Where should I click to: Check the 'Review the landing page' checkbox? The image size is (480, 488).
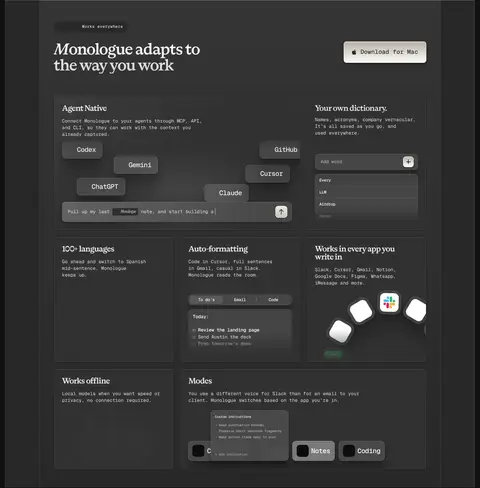[194, 330]
